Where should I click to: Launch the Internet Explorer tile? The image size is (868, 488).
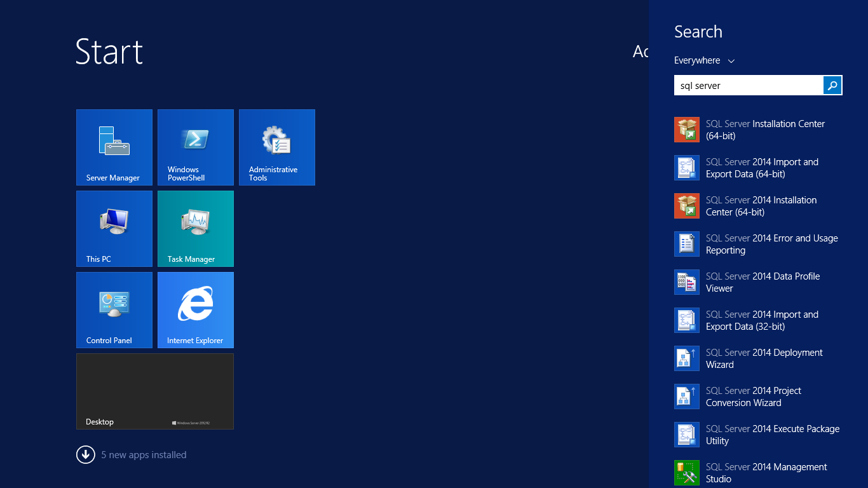[x=196, y=310]
